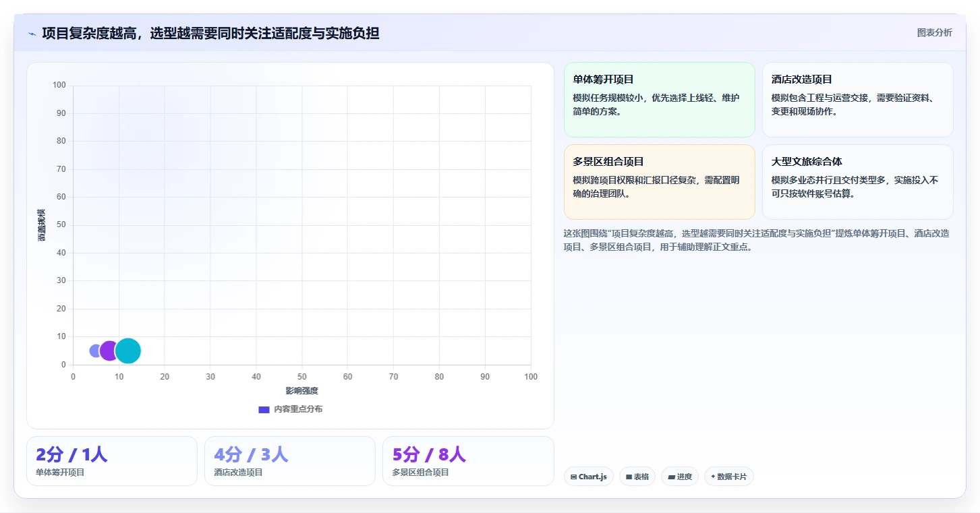Click the Chart.js tag chip
Viewport: 980px width, 513px height.
pyautogui.click(x=589, y=477)
